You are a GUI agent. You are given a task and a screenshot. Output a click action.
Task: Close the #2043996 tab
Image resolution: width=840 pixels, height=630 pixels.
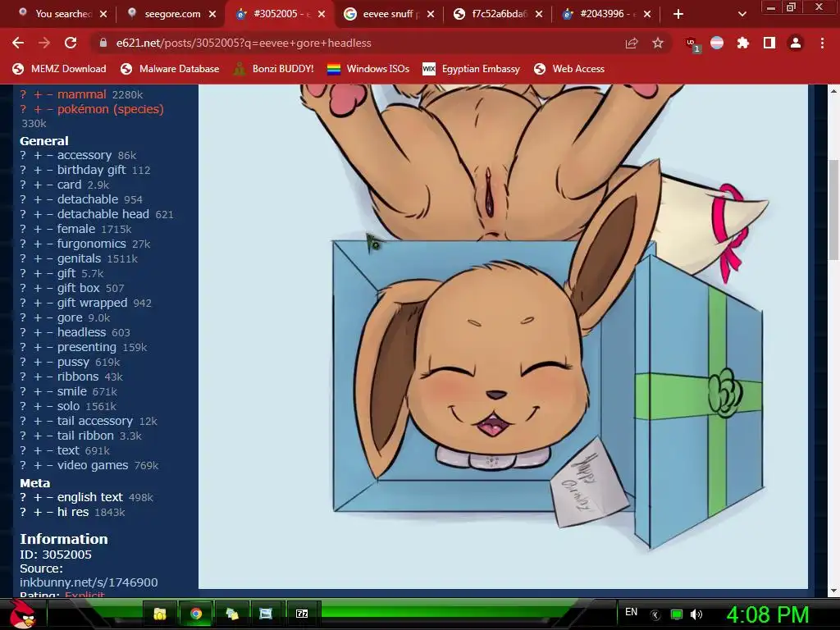point(647,14)
